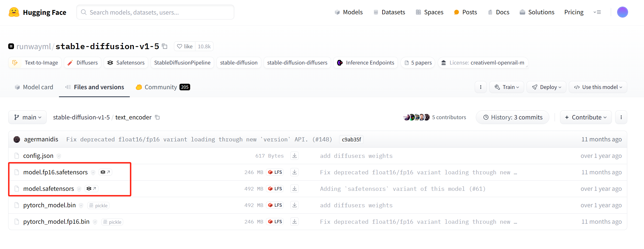Click the contributors avatar stack
Viewport: 644px width, 249px height.
pyautogui.click(x=417, y=117)
